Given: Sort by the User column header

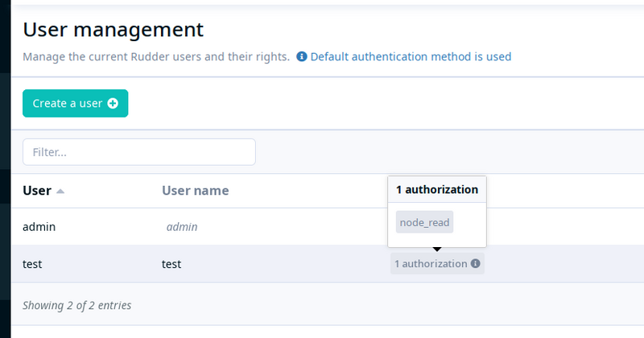Looking at the screenshot, I should (37, 191).
